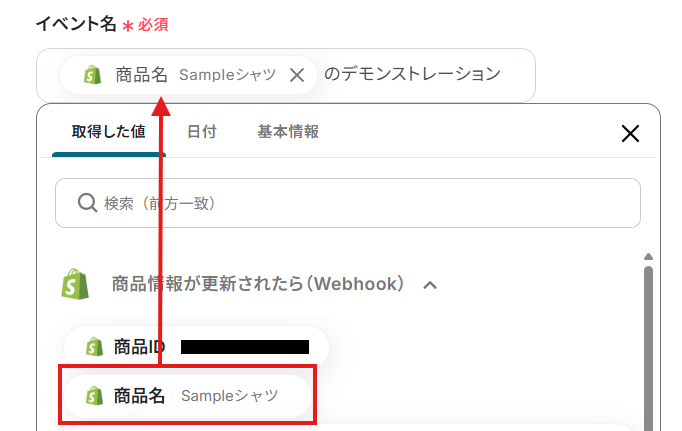Image resolution: width=682 pixels, height=431 pixels.
Task: Click the scrollbar up arrow
Action: tap(648, 257)
